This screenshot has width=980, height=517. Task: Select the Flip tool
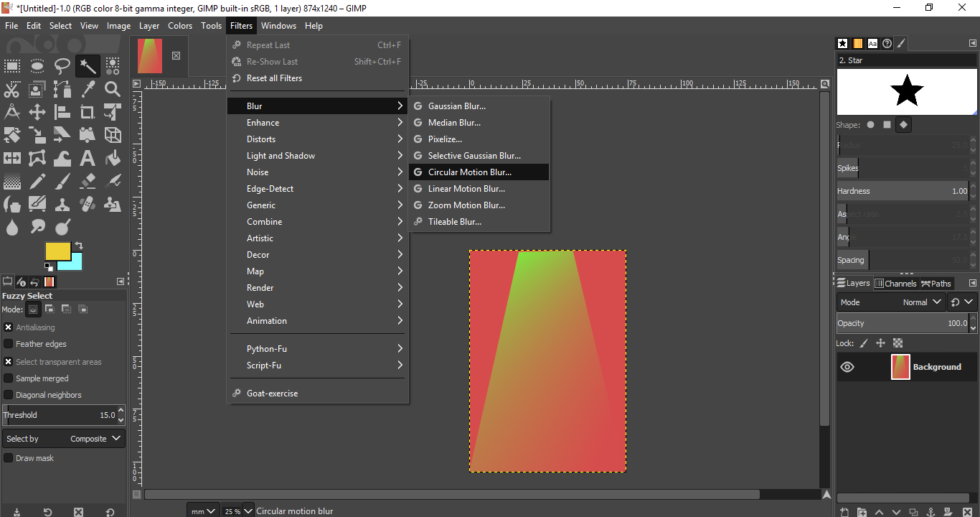coord(12,158)
